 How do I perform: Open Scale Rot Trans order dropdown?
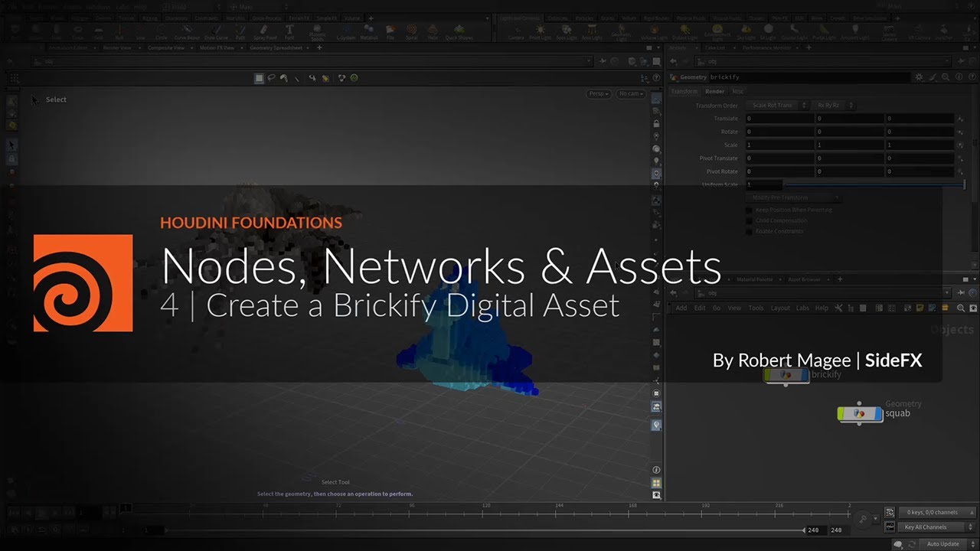[776, 106]
